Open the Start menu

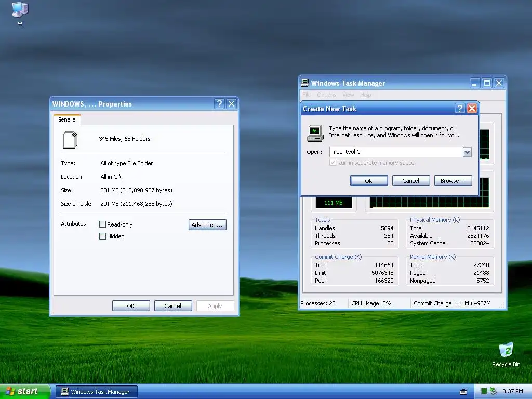click(x=24, y=392)
